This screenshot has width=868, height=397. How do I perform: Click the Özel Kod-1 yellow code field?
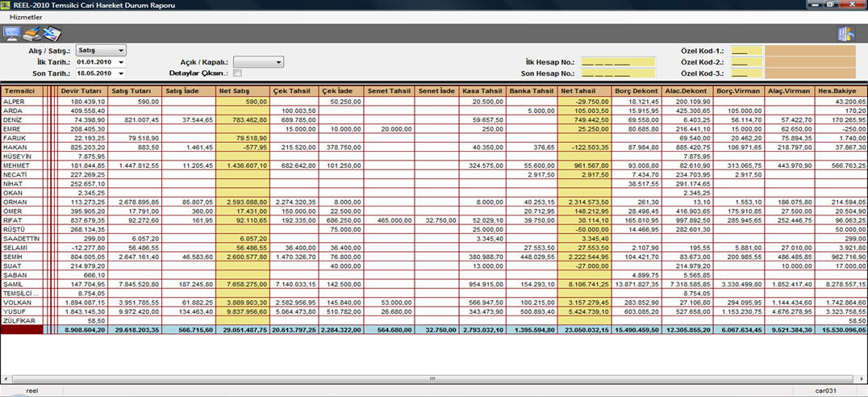[x=746, y=51]
